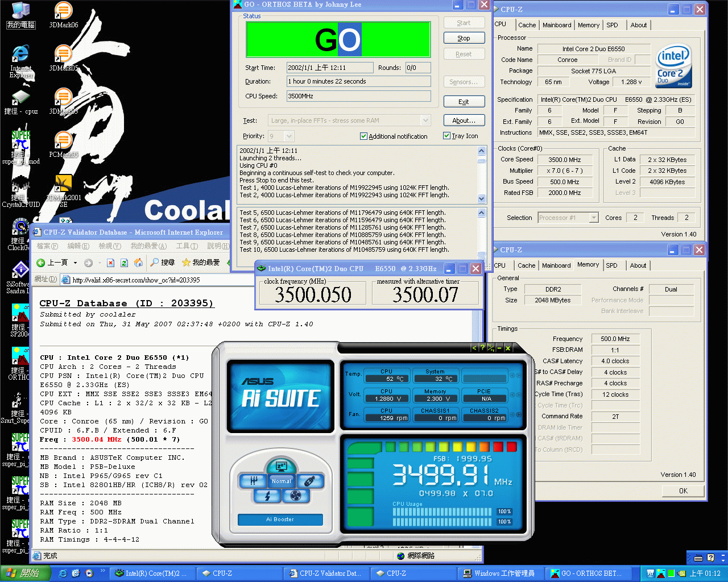Select the AI Nap sleep-monitor icon in Ai Suite

[x=281, y=467]
